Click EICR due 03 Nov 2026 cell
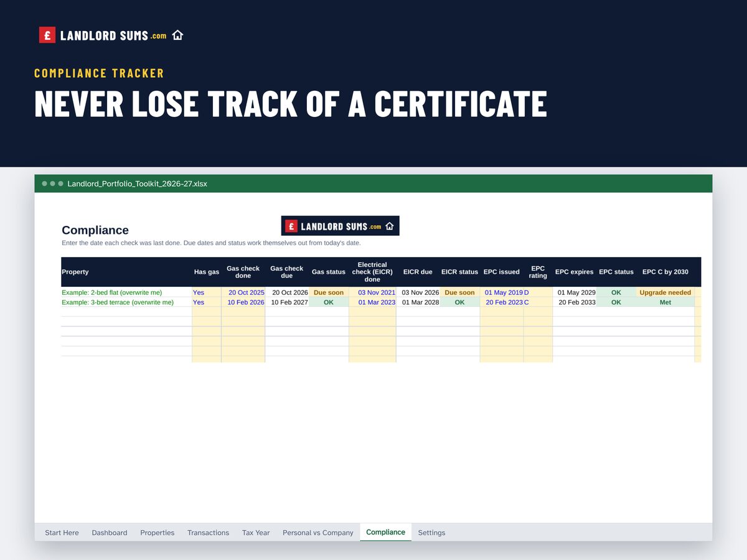747x560 pixels. pos(418,292)
